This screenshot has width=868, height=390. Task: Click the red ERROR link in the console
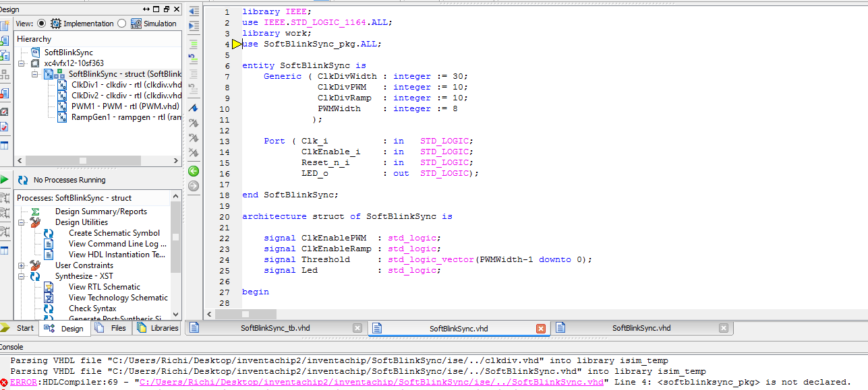coord(24,382)
